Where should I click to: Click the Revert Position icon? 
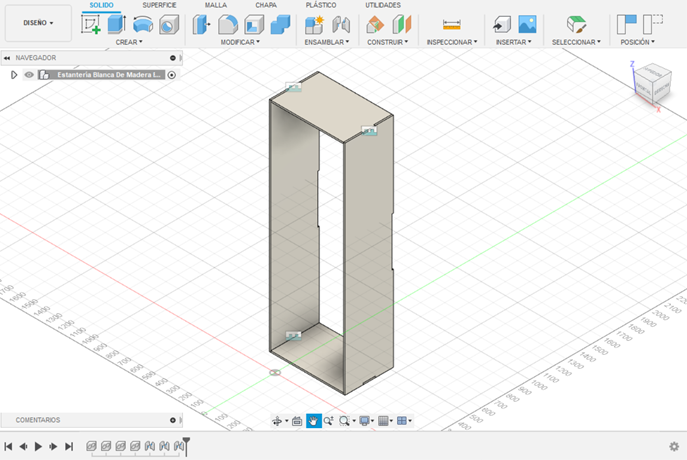click(653, 24)
